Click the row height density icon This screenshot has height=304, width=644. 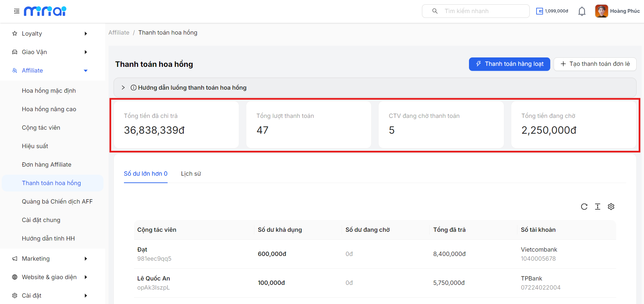point(598,207)
